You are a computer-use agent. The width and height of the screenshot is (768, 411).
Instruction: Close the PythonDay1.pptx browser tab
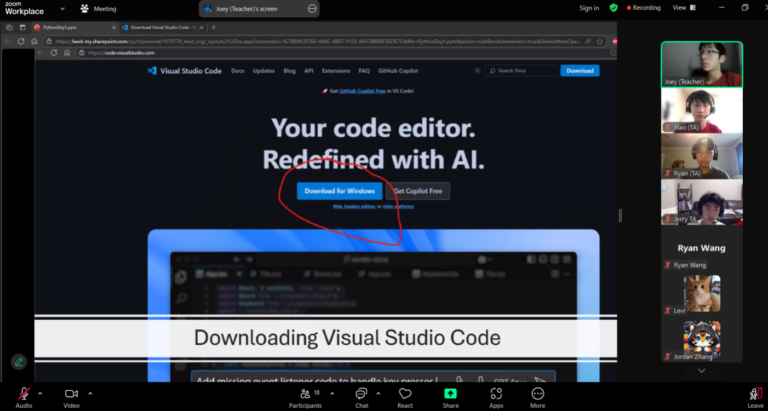[114, 27]
